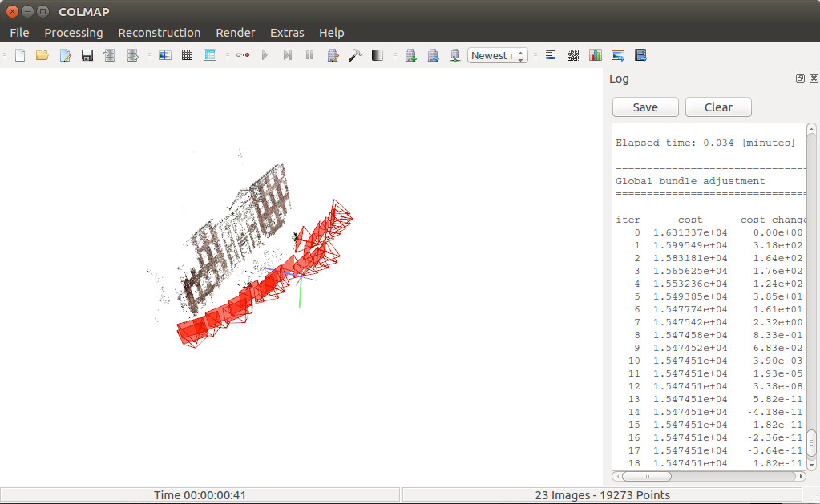Screen dimensions: 820x504
Task: Click the bundle adjustment hammer icon
Action: (x=354, y=55)
